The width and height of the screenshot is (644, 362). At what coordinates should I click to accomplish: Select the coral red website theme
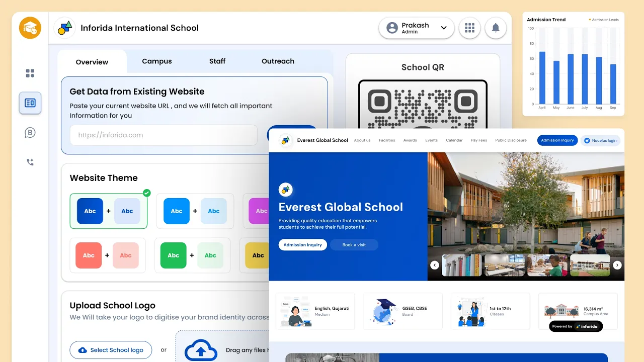point(108,255)
